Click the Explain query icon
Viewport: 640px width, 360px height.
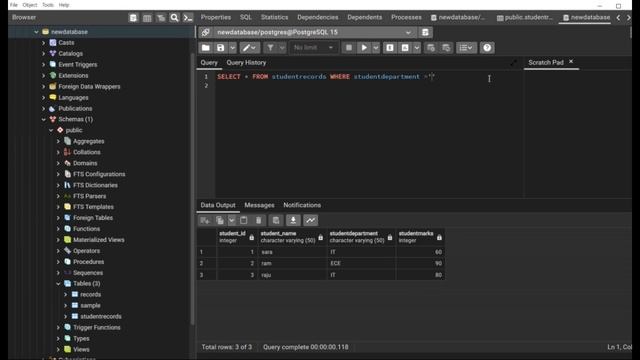(x=390, y=48)
